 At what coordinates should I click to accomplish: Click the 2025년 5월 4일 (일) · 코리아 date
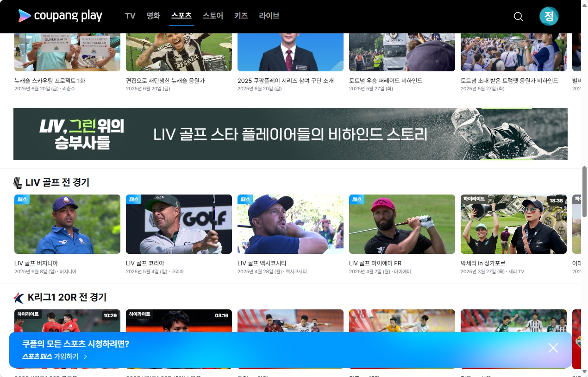[x=155, y=271]
